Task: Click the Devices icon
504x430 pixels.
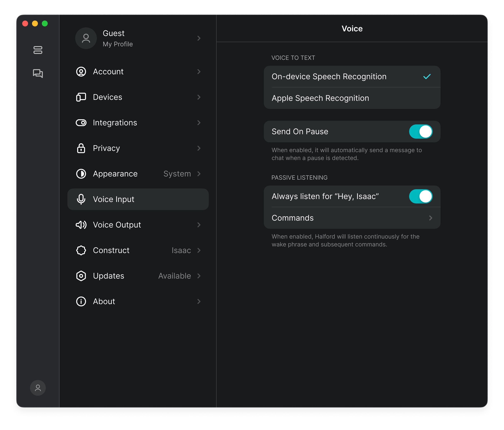Action: (81, 97)
